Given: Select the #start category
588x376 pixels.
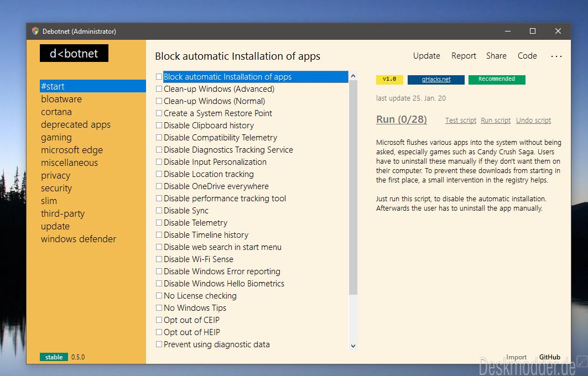Looking at the screenshot, I should point(92,86).
